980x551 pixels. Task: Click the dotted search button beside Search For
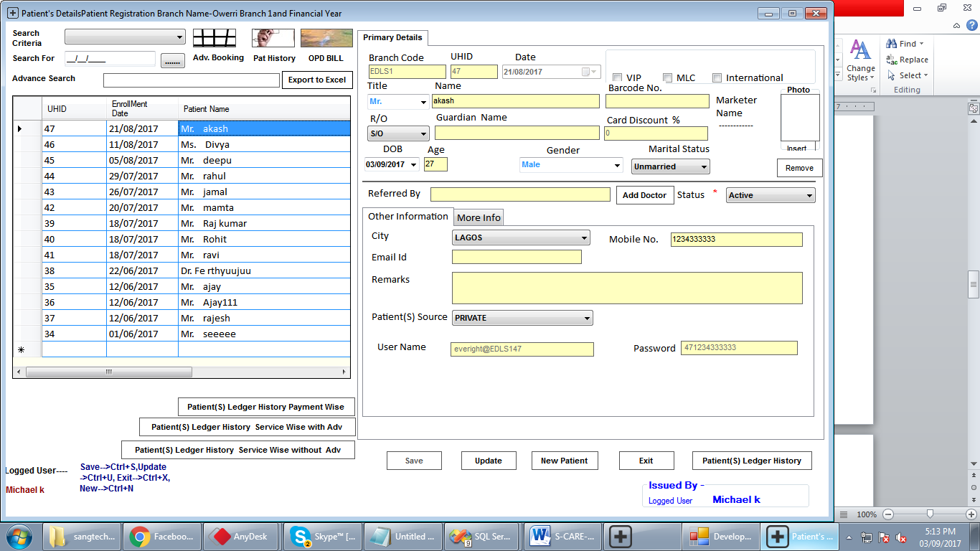[173, 62]
